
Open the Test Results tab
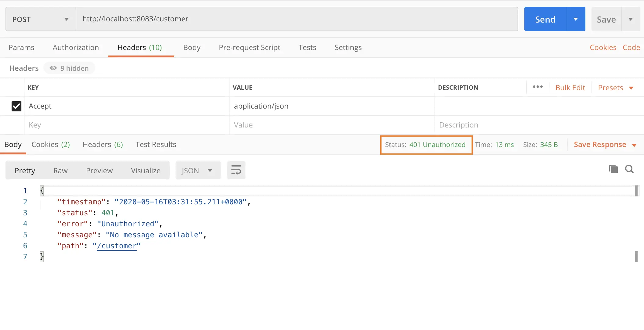[156, 145]
